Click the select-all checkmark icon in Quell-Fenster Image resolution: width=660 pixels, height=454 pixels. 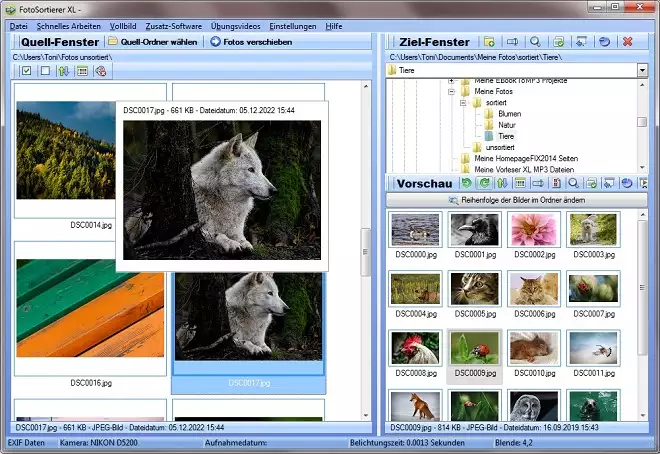point(27,71)
